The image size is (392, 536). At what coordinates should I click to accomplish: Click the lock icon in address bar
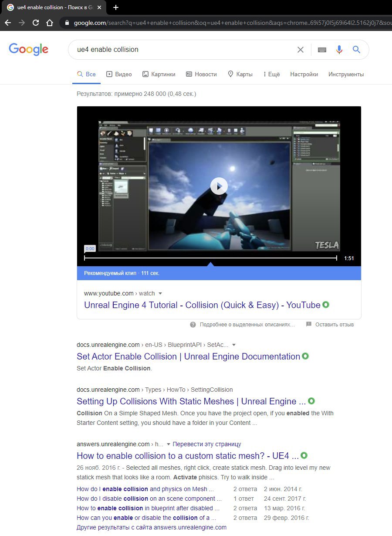pyautogui.click(x=67, y=23)
